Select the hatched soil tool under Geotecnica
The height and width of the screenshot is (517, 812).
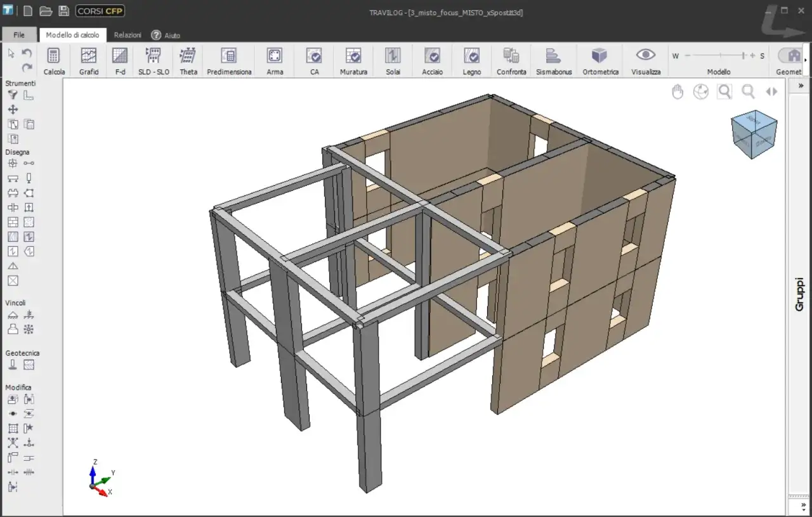tap(29, 365)
